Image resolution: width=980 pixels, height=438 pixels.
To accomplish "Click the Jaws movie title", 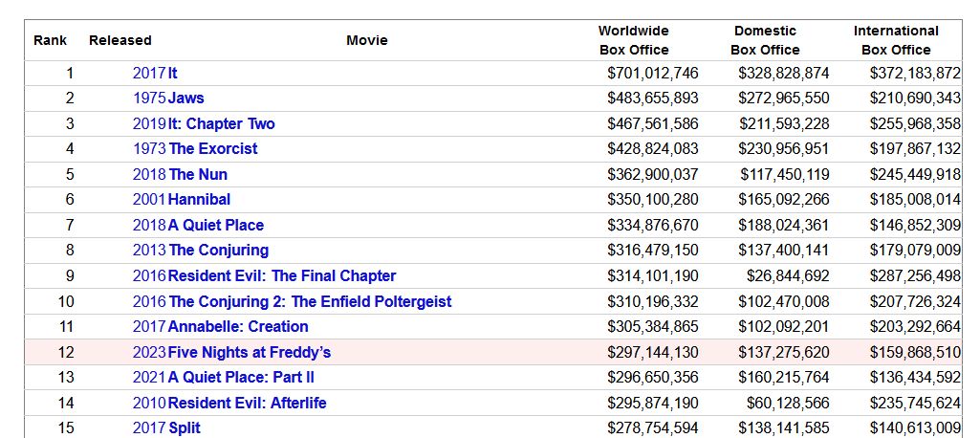I will tap(185, 98).
